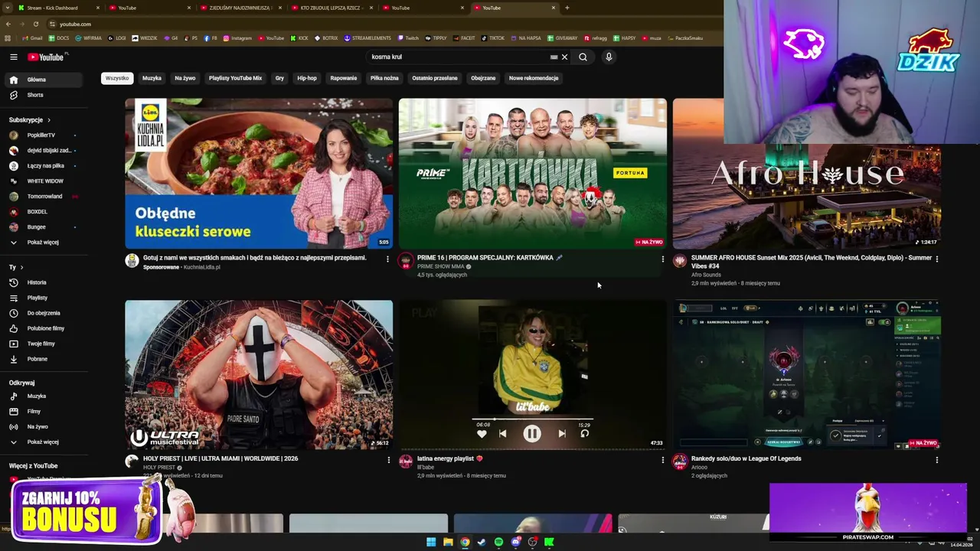The image size is (980, 551).
Task: Open more options for Summer Afro House video
Action: [x=936, y=259]
